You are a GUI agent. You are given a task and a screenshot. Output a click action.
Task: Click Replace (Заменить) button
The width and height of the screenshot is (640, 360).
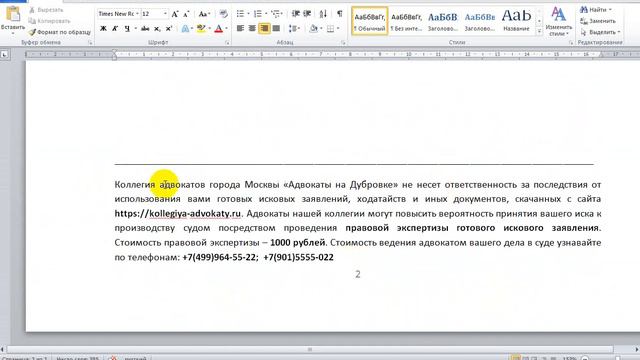(x=598, y=21)
